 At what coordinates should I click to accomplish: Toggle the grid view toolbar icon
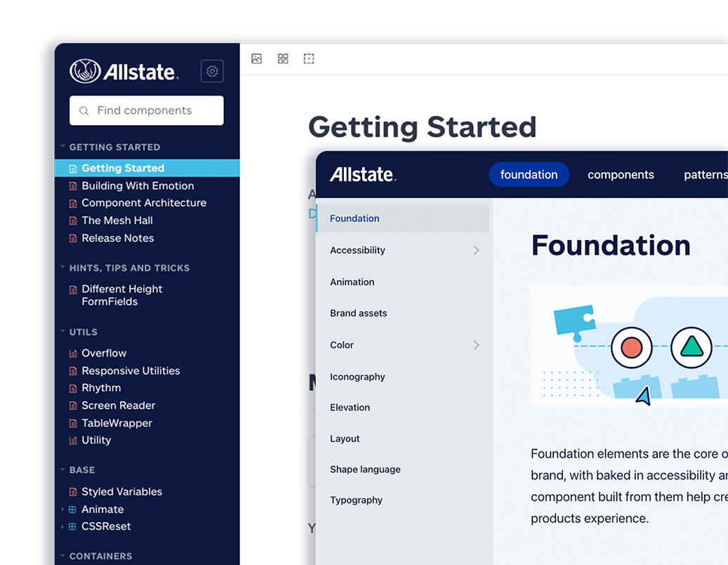[x=283, y=58]
